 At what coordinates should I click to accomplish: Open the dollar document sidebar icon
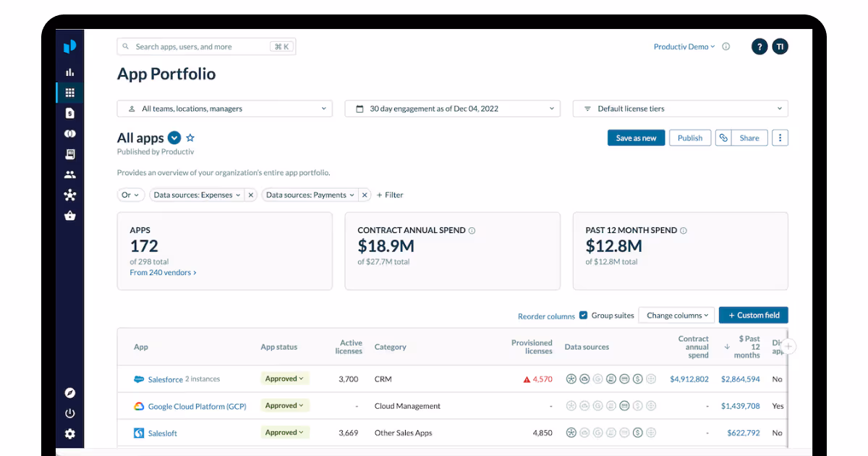69,113
